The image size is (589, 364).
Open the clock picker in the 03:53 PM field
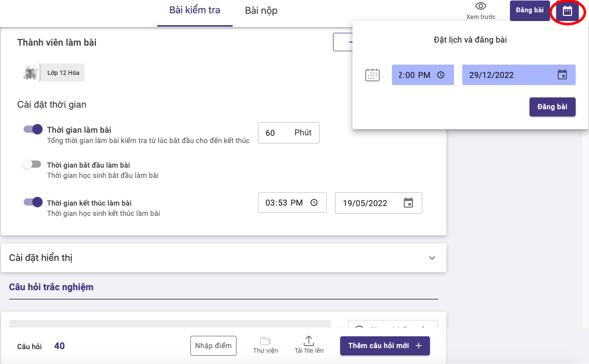pyautogui.click(x=314, y=203)
